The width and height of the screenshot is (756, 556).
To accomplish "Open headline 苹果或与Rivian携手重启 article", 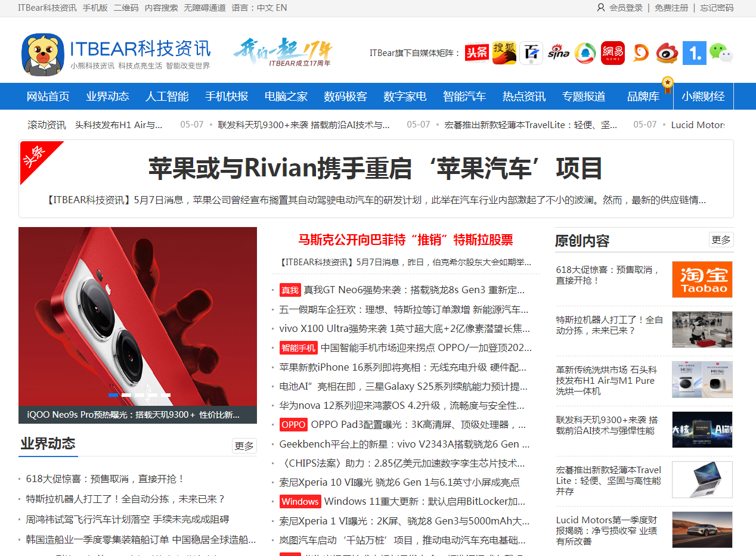I will [375, 169].
